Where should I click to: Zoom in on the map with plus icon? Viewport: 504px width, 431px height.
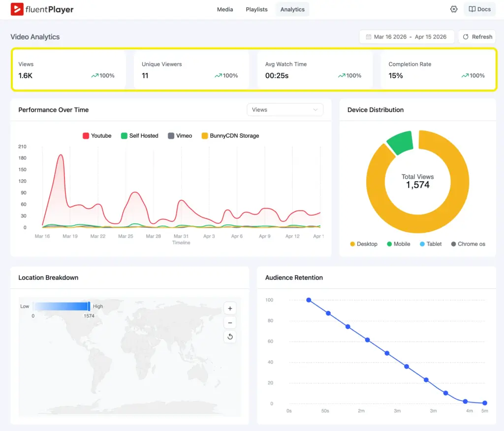[230, 308]
